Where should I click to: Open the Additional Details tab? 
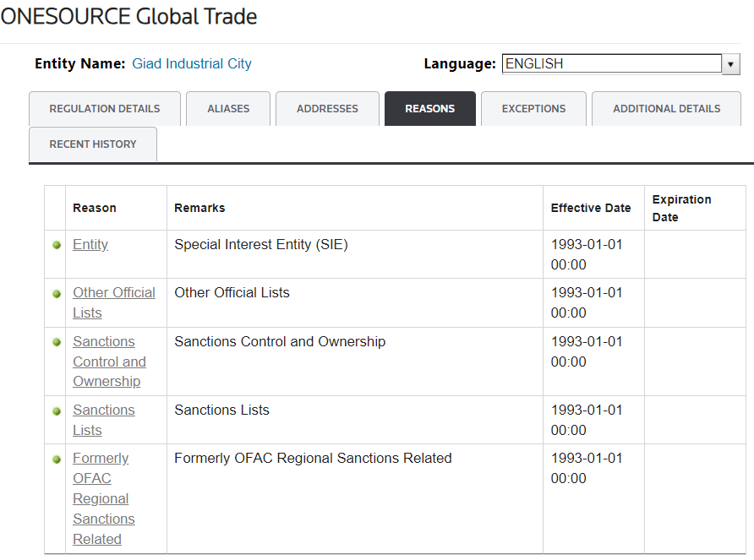click(x=666, y=109)
